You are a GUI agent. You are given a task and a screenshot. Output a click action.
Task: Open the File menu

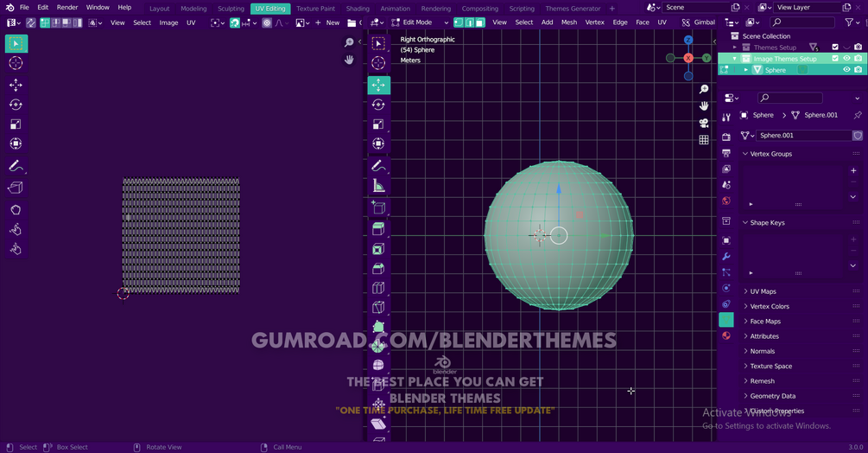(24, 7)
